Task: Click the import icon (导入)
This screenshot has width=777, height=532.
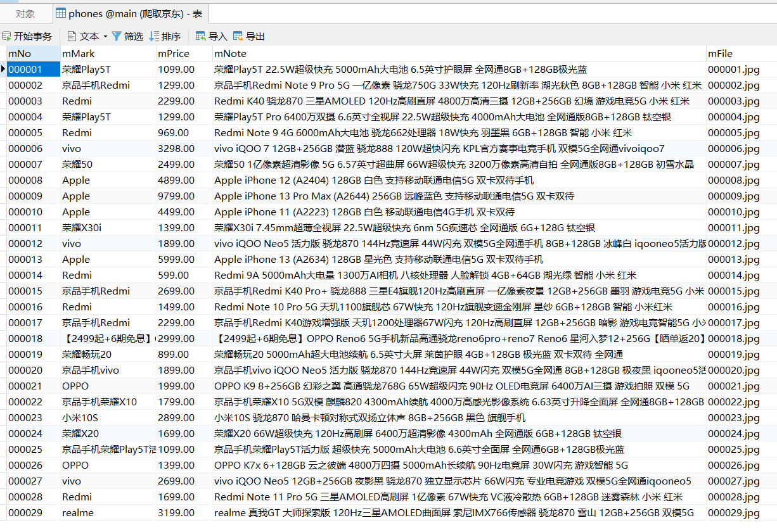Action: [x=200, y=36]
